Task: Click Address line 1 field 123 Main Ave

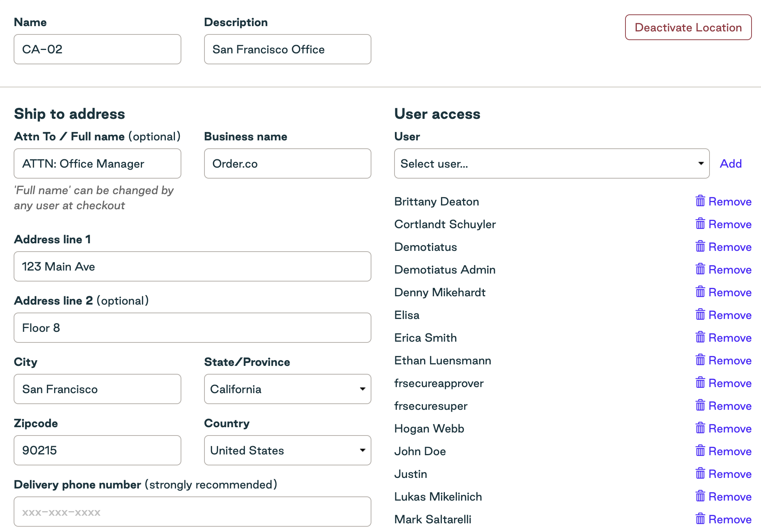Action: [192, 266]
